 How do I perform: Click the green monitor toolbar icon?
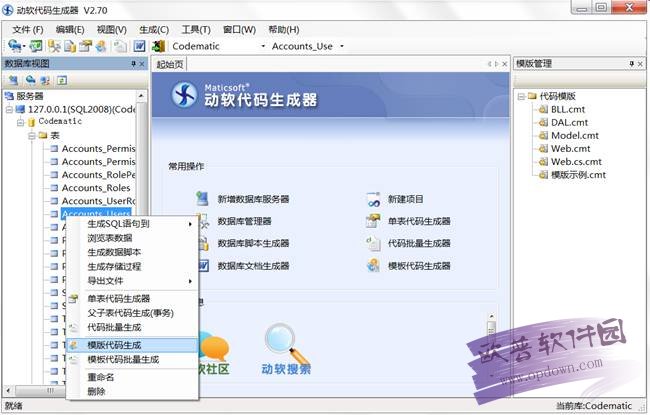coord(36,46)
